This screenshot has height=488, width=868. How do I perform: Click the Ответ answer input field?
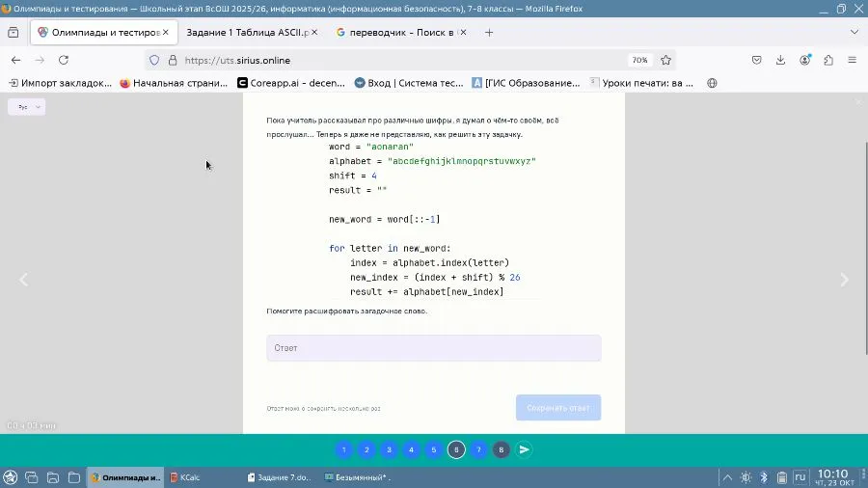tap(433, 348)
